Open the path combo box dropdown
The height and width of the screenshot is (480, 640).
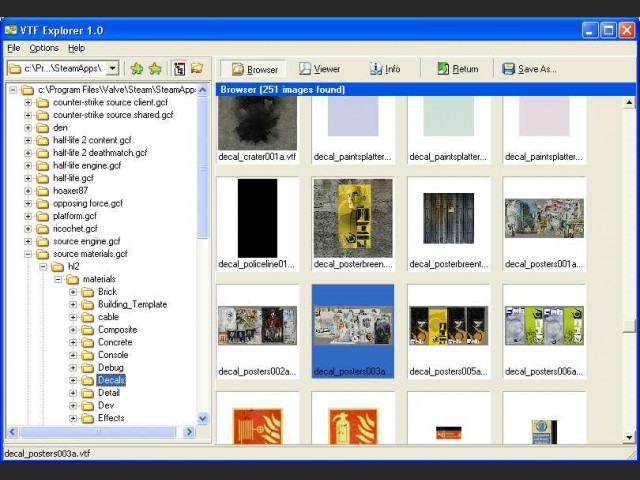[x=113, y=68]
